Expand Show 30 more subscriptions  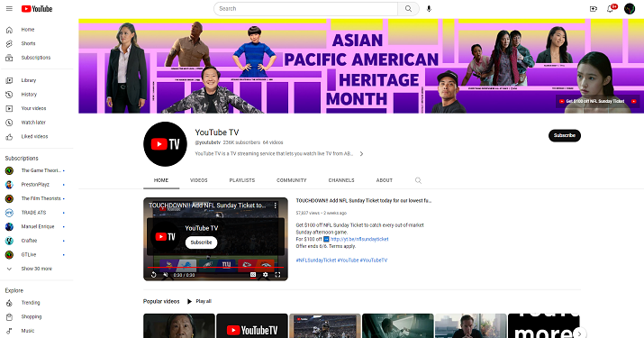point(37,269)
